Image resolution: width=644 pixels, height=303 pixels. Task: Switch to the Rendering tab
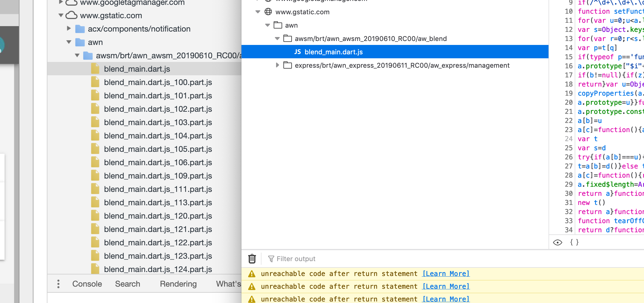coord(178,284)
